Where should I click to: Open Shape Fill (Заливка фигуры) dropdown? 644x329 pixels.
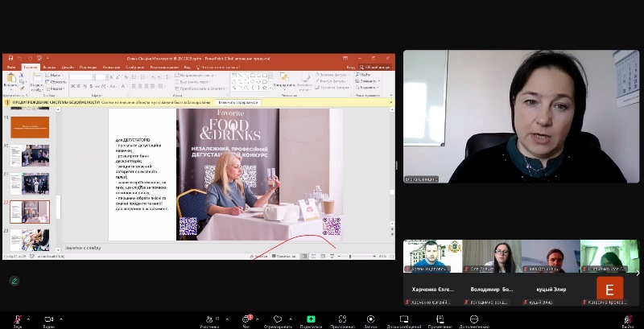pos(332,75)
